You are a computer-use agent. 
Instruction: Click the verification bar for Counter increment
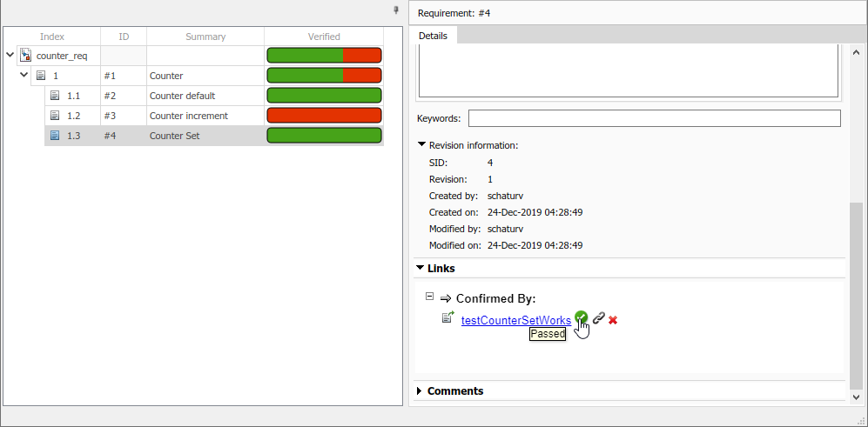(325, 115)
